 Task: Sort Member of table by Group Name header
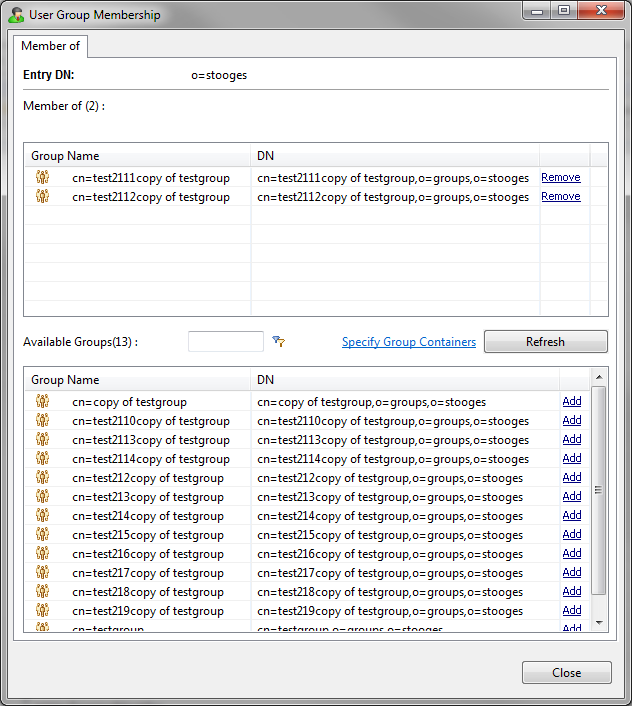tap(137, 156)
